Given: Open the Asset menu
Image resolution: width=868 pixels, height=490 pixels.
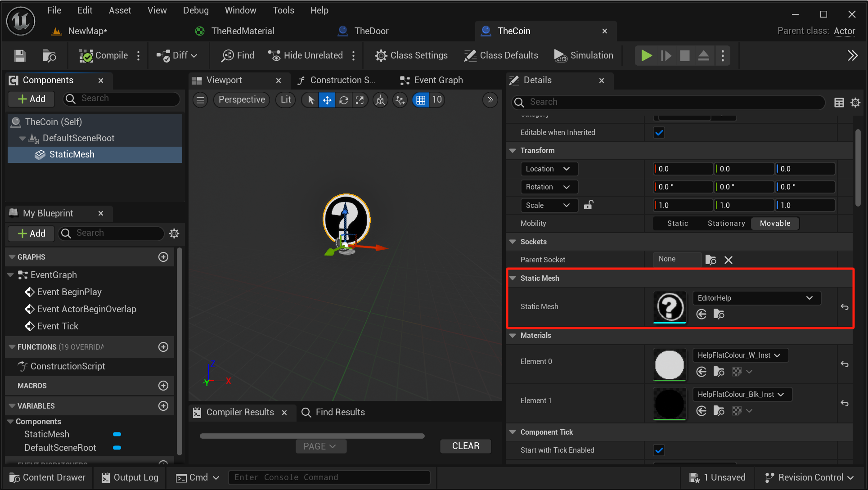Looking at the screenshot, I should tap(120, 10).
